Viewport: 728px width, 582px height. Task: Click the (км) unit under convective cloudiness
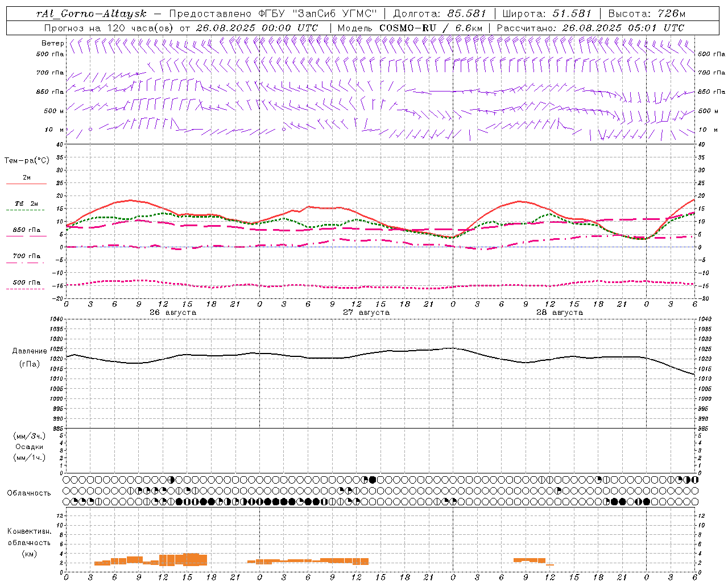[30, 554]
